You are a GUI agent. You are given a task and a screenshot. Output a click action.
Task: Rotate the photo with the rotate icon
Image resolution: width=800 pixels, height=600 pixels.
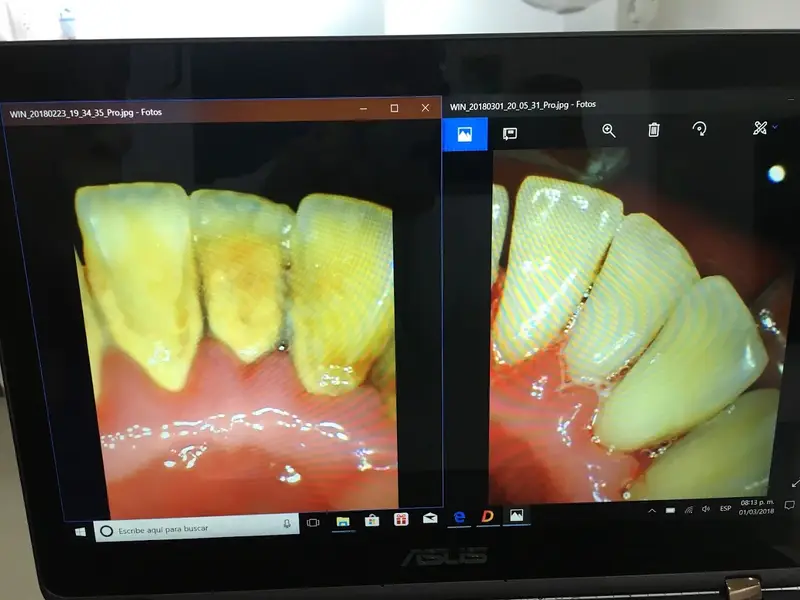(x=699, y=129)
